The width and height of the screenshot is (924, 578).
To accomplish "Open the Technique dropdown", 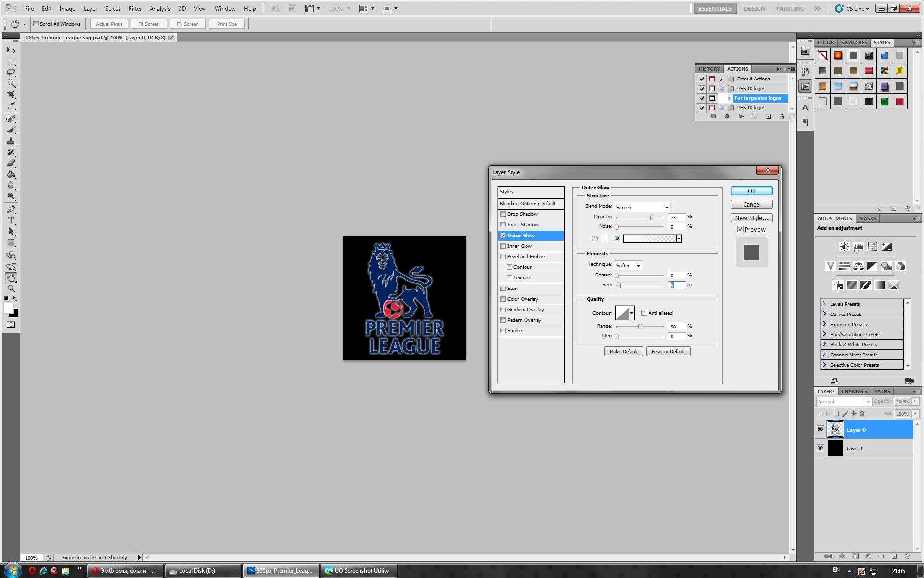I will click(628, 266).
